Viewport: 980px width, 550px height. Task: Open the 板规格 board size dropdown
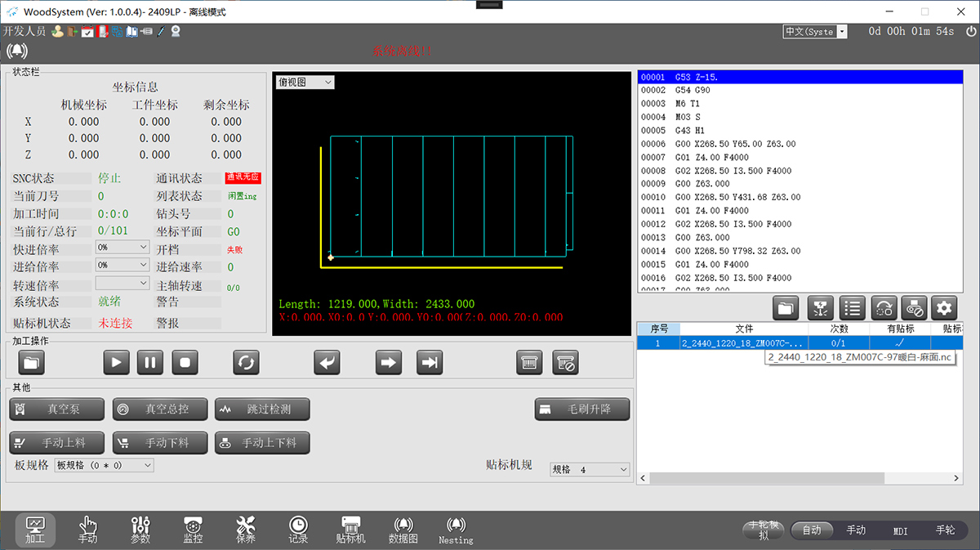pyautogui.click(x=104, y=465)
